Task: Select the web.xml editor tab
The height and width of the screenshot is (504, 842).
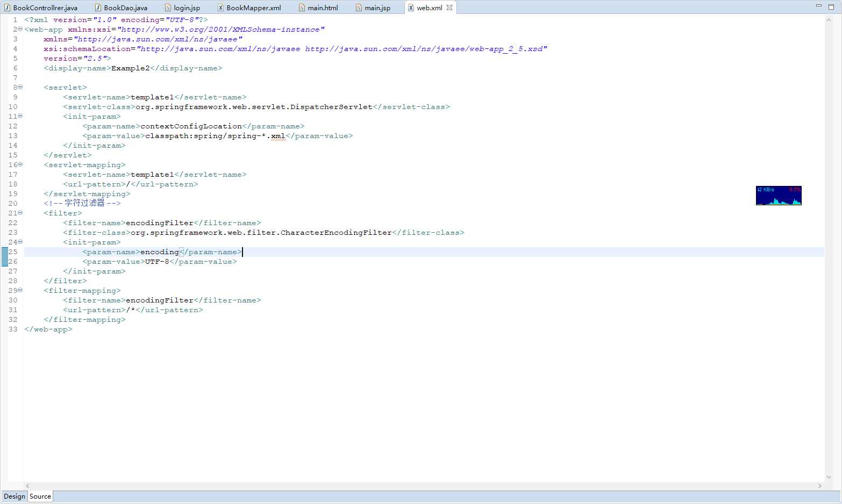Action: point(430,8)
